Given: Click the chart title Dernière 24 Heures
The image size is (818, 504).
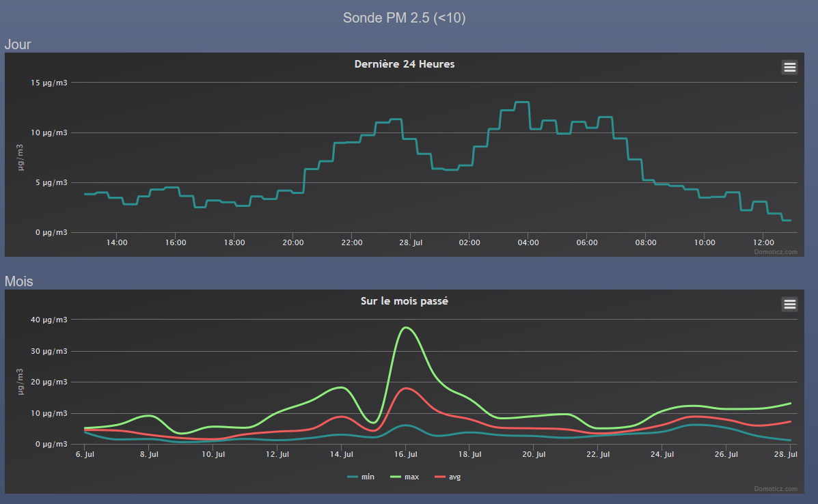Looking at the screenshot, I should pos(405,64).
